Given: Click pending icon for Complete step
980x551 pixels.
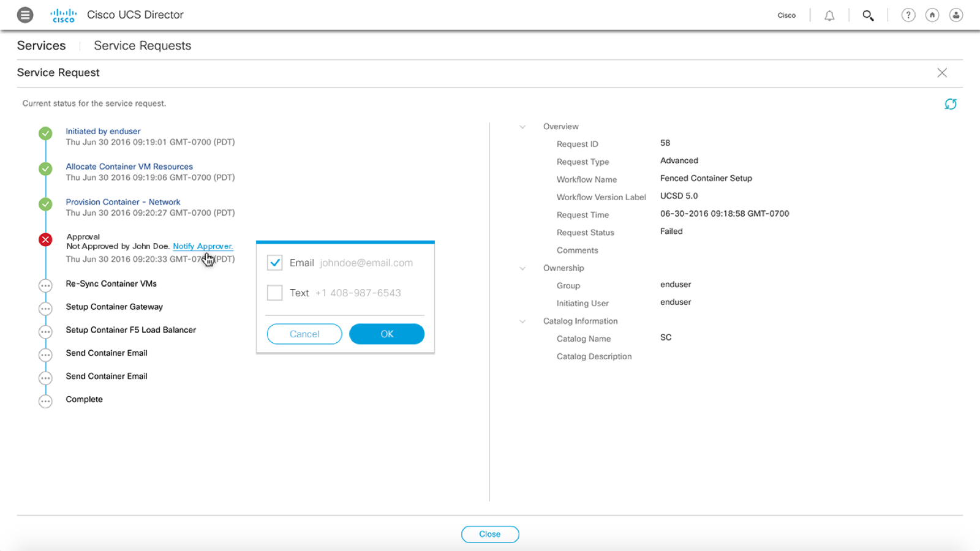Looking at the screenshot, I should pos(45,402).
